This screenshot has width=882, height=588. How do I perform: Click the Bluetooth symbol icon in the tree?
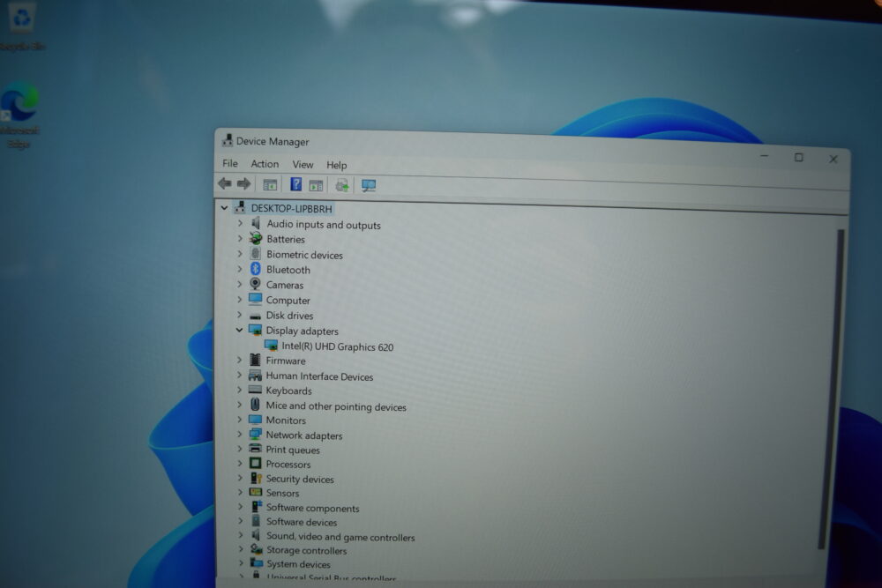[x=256, y=269]
